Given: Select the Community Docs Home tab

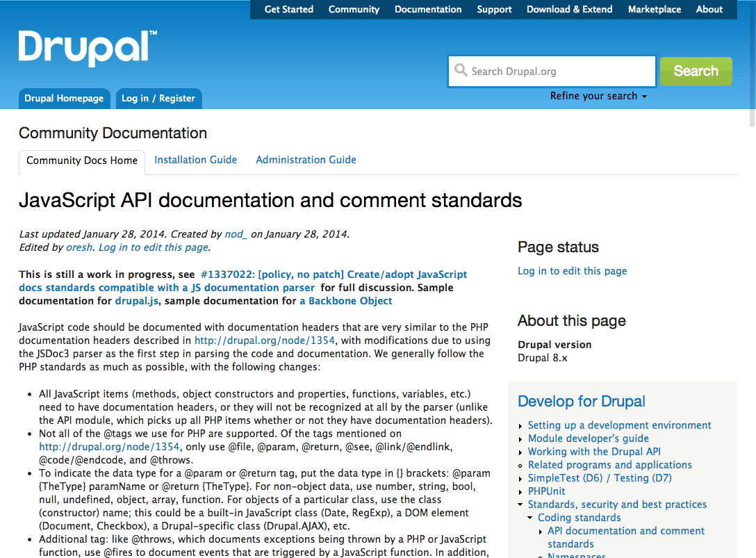Looking at the screenshot, I should pyautogui.click(x=82, y=161).
